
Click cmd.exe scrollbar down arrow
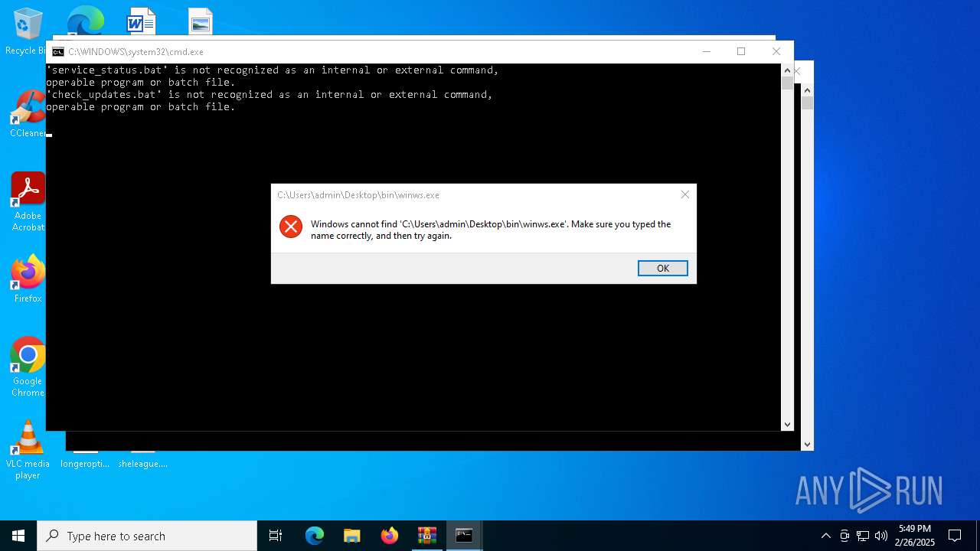pyautogui.click(x=787, y=424)
